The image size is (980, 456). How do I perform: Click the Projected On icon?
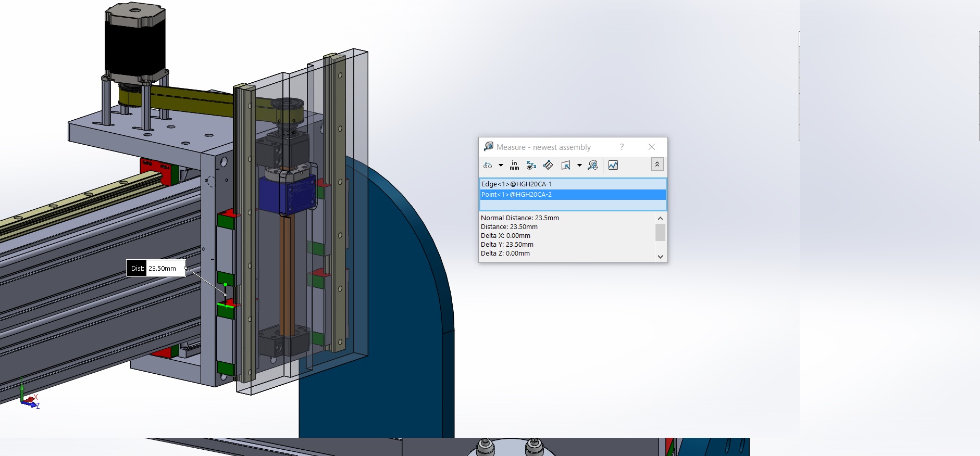[566, 166]
